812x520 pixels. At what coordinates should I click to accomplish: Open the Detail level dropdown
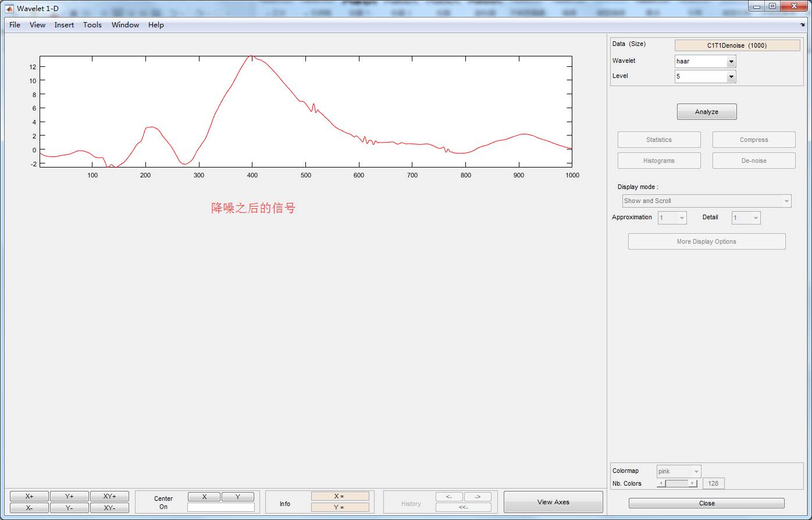[746, 218]
